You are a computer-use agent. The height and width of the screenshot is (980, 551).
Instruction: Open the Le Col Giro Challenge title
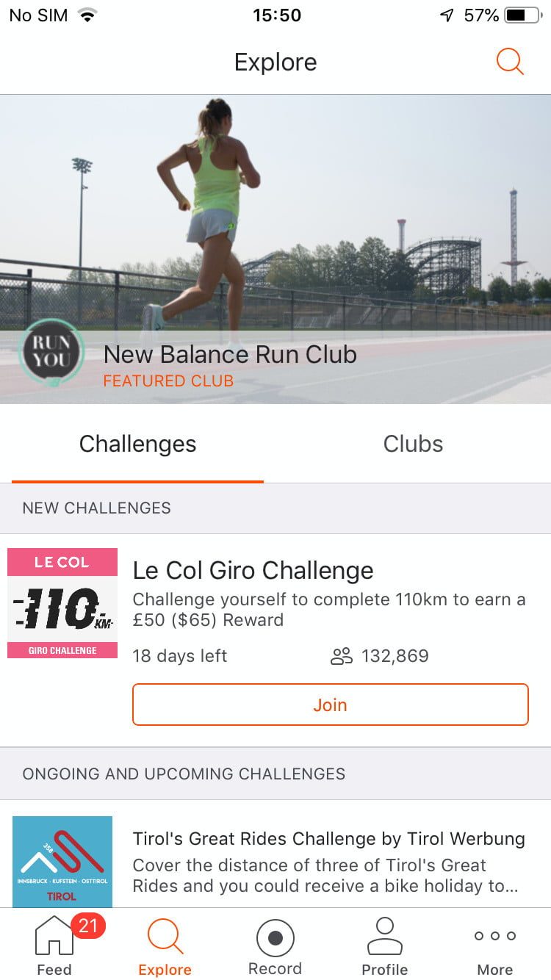point(253,570)
